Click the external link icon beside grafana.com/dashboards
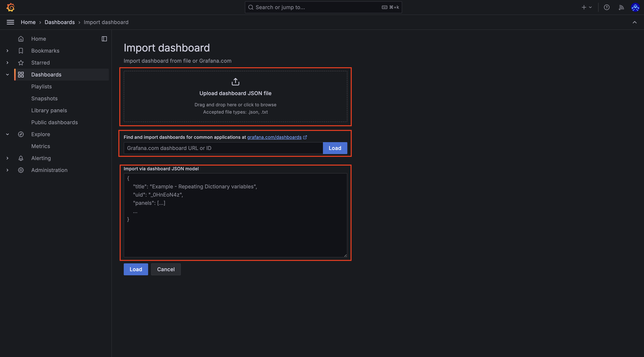The height and width of the screenshot is (357, 644). [x=305, y=137]
